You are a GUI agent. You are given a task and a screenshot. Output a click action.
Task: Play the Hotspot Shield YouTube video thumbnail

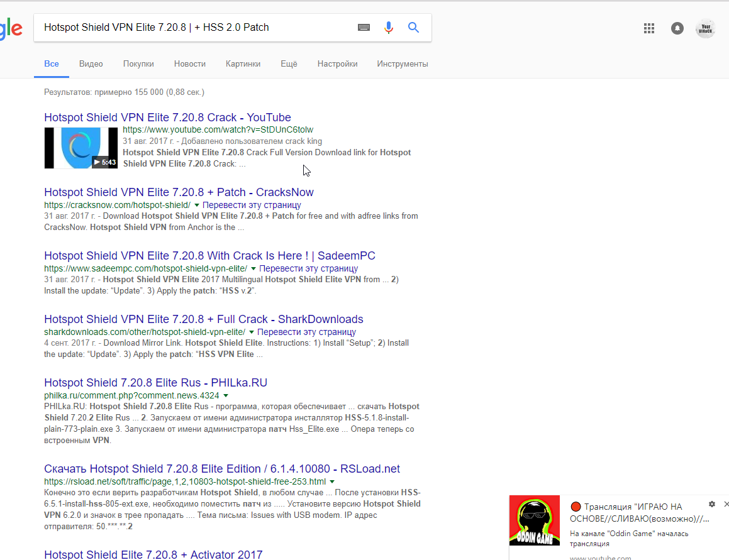(81, 148)
